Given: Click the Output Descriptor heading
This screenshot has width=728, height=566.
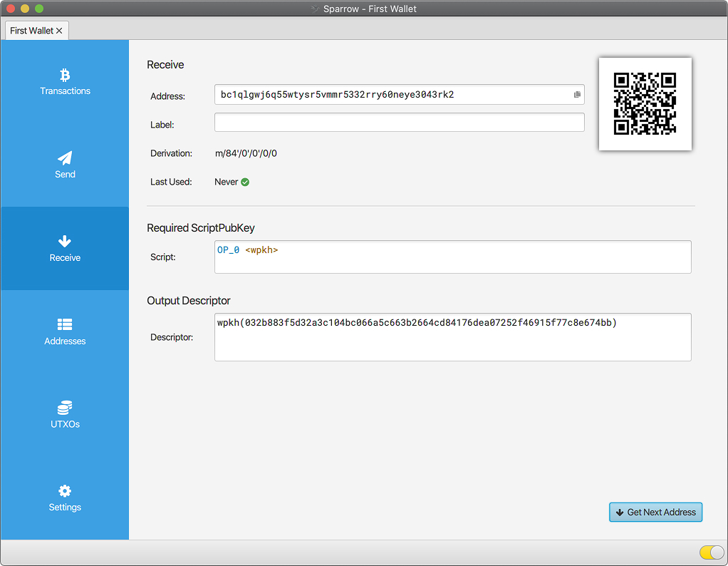Looking at the screenshot, I should [189, 301].
